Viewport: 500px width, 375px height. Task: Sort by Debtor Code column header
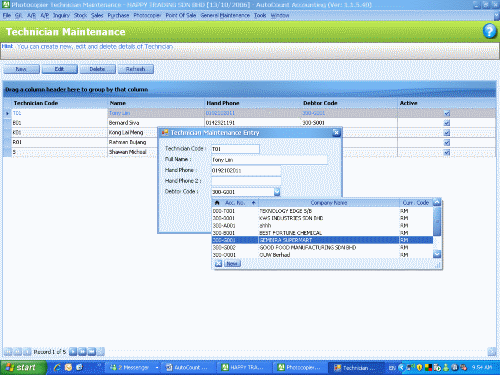pos(349,103)
